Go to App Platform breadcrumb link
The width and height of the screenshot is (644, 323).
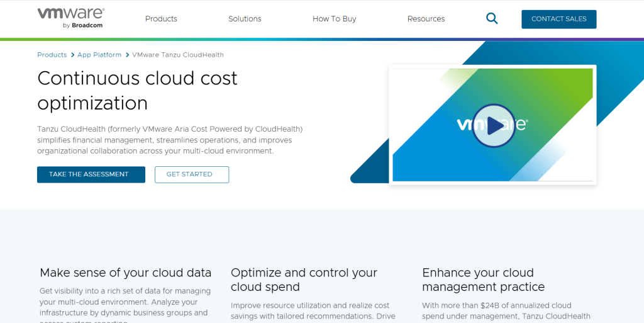pyautogui.click(x=99, y=55)
